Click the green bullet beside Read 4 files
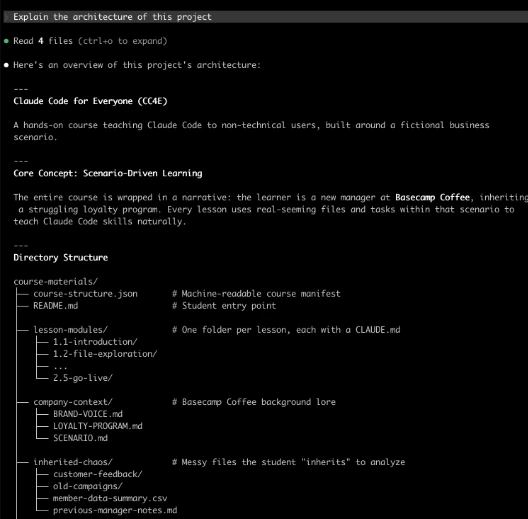Image resolution: width=528 pixels, height=519 pixels. coord(6,41)
